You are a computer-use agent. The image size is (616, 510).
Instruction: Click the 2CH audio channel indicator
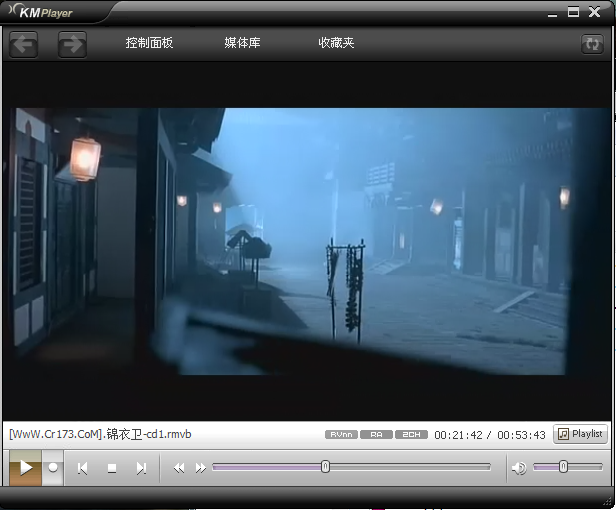pyautogui.click(x=411, y=435)
